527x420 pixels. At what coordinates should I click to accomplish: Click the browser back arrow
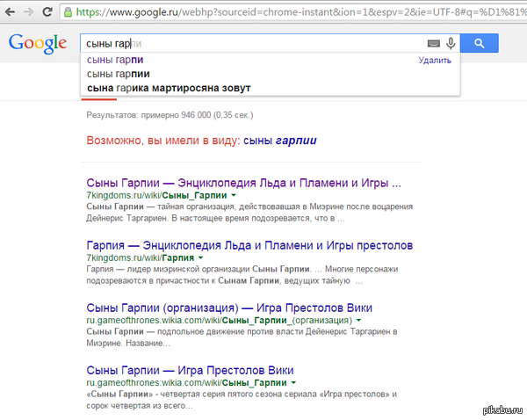coord(11,12)
